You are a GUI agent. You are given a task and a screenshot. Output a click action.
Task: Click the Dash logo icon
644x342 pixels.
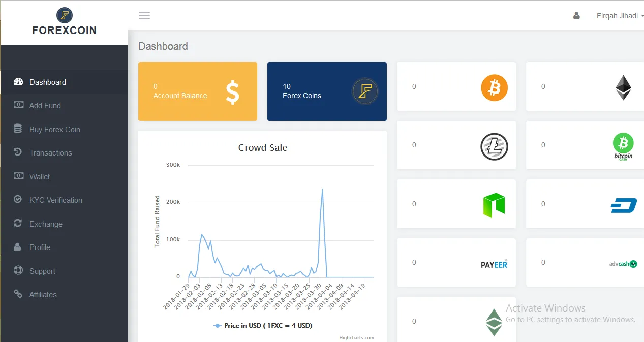pos(624,205)
